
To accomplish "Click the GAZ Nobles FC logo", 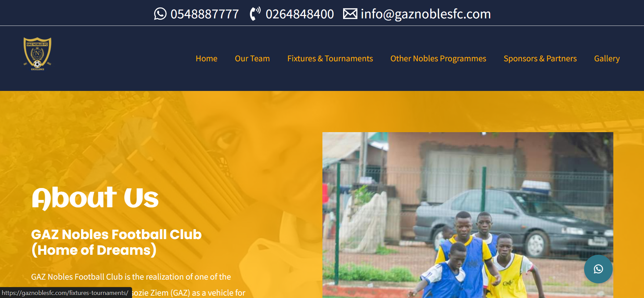I will 37,54.
